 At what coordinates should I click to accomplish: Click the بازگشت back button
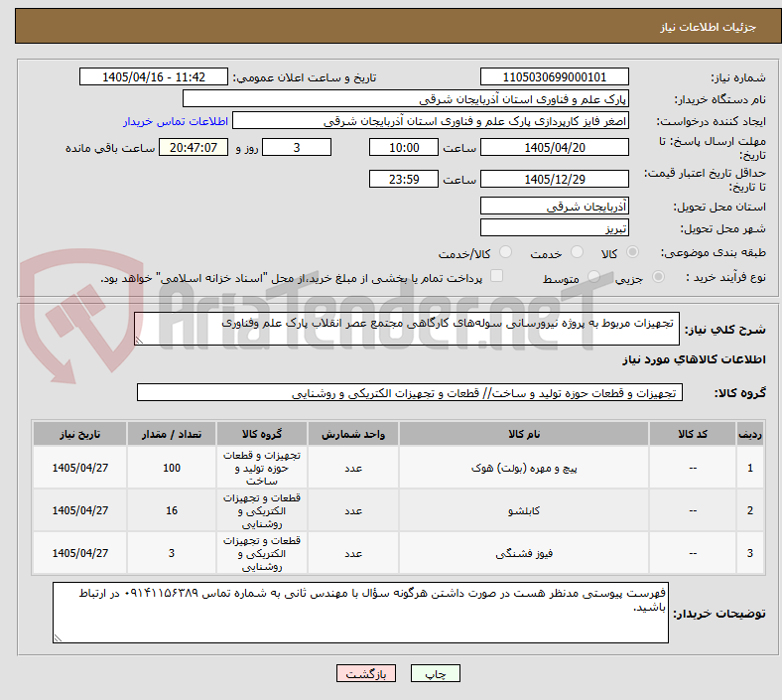click(366, 673)
